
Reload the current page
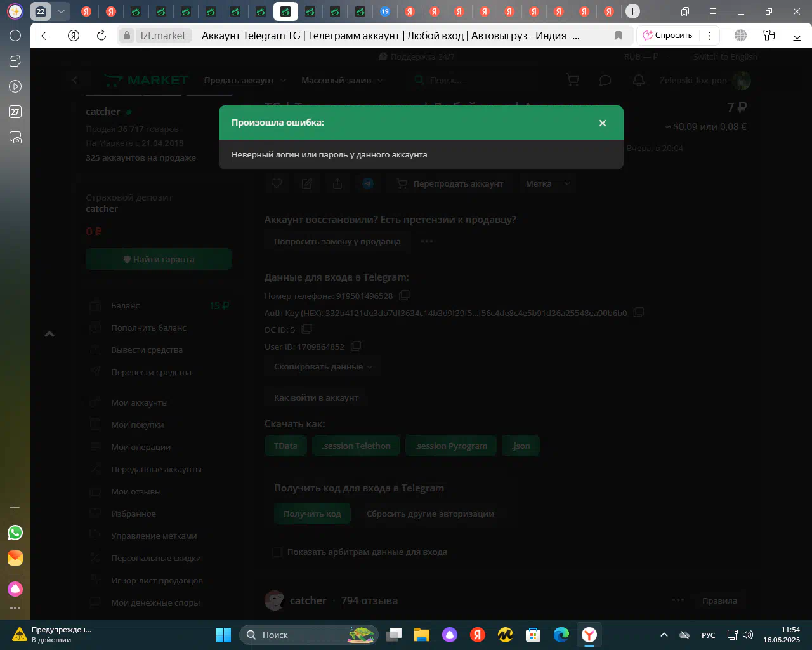pyautogui.click(x=101, y=36)
